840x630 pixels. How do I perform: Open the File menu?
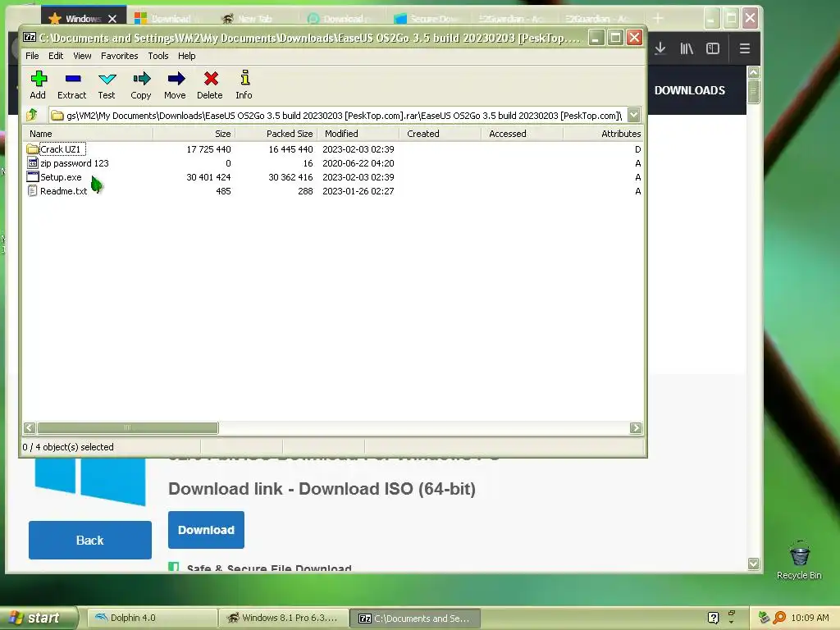pos(32,56)
